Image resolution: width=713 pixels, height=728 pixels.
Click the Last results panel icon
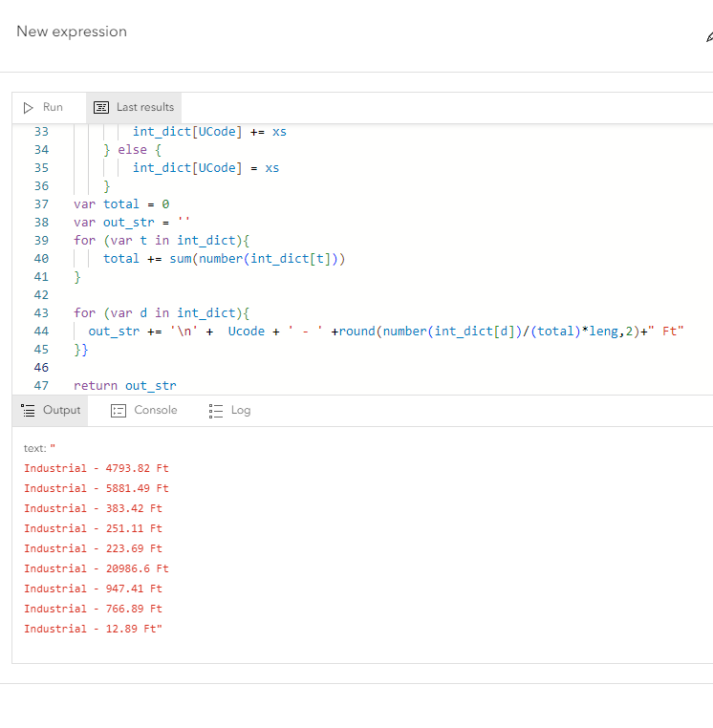(100, 108)
